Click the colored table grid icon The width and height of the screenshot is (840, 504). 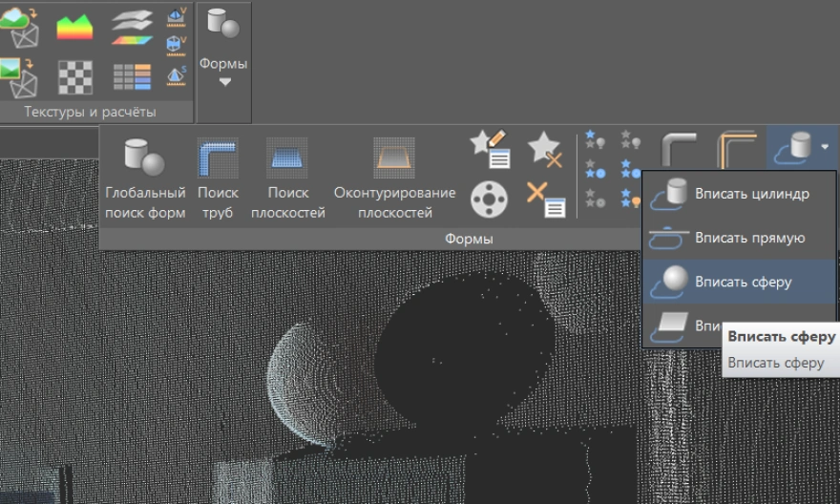click(132, 76)
